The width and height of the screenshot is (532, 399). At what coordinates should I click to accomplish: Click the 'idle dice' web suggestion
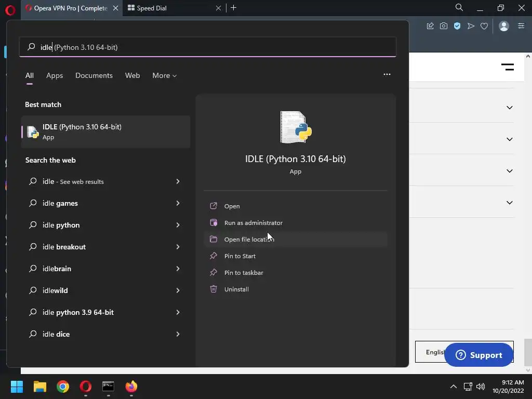click(105, 334)
